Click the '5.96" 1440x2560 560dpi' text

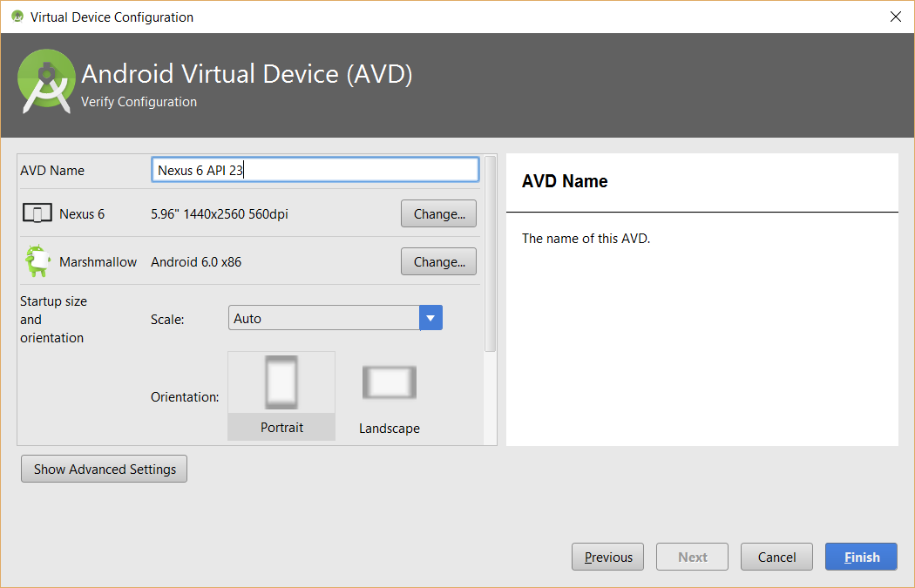(x=220, y=214)
